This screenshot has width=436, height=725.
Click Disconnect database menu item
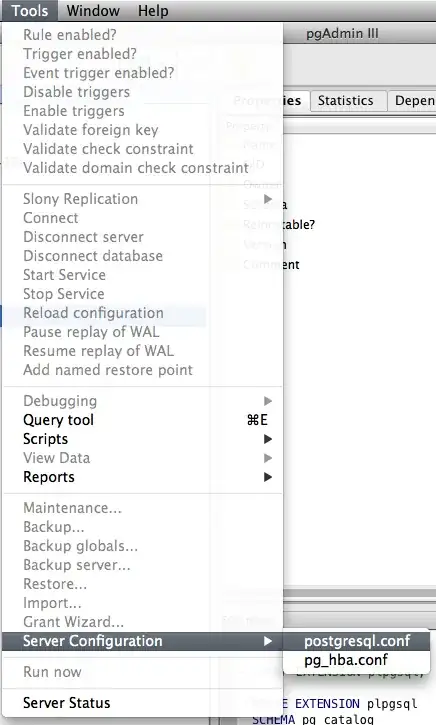(142, 256)
